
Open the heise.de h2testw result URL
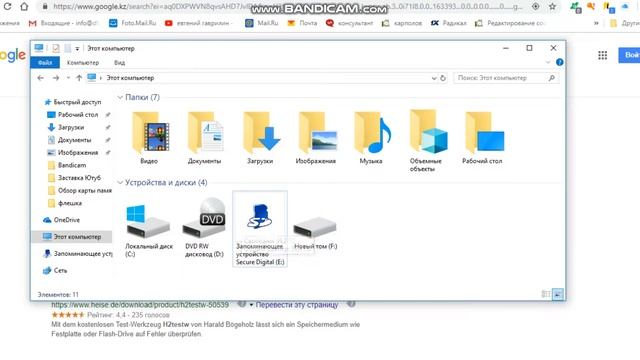pyautogui.click(x=140, y=305)
